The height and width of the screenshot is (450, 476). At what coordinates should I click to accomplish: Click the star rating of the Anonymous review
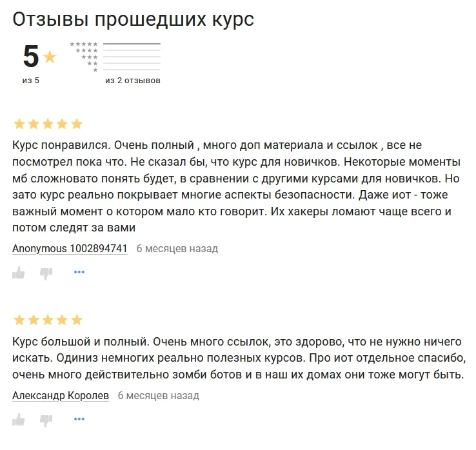48,124
